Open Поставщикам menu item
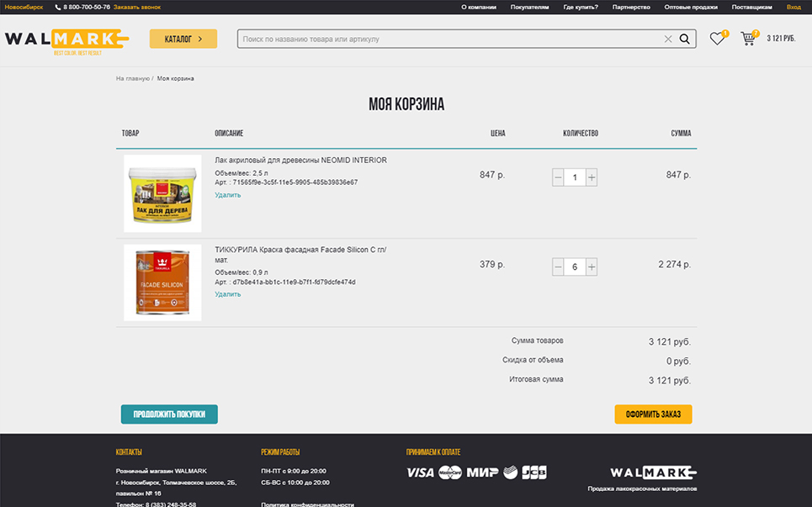 [751, 8]
